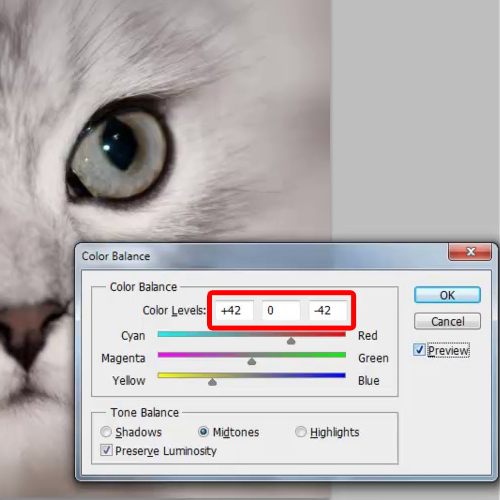This screenshot has width=500, height=500.
Task: Click the -42 color level field
Action: click(x=328, y=310)
